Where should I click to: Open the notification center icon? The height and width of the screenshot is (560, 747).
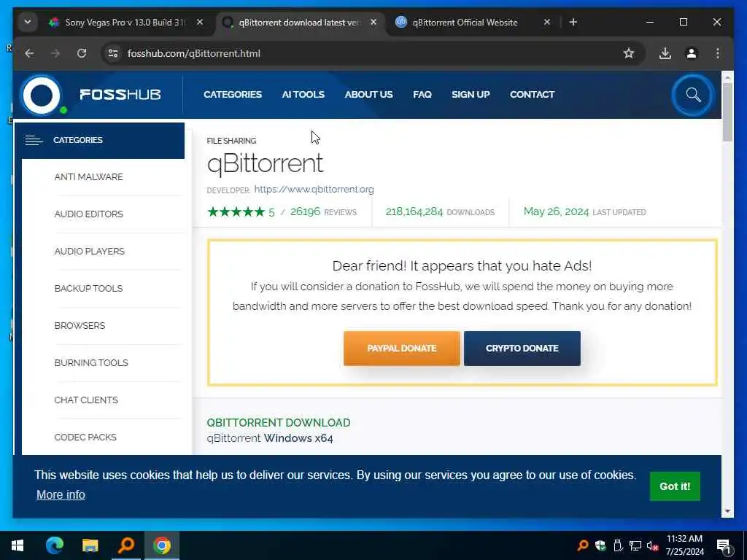click(x=724, y=547)
